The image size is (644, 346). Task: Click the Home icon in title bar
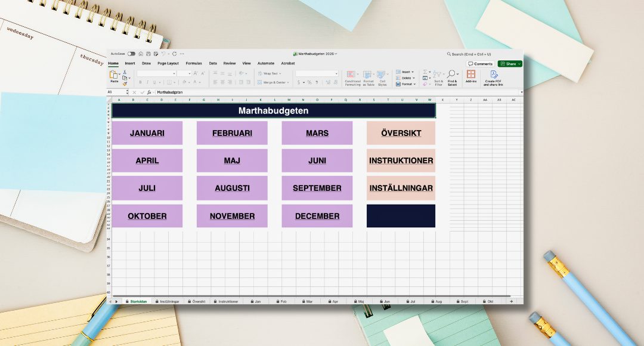pyautogui.click(x=141, y=54)
